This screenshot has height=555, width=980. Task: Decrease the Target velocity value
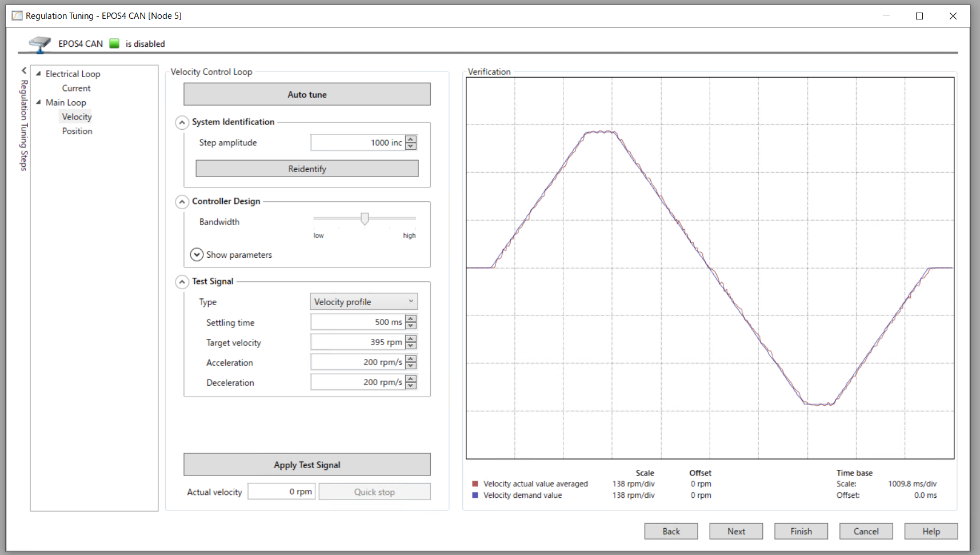(x=411, y=346)
